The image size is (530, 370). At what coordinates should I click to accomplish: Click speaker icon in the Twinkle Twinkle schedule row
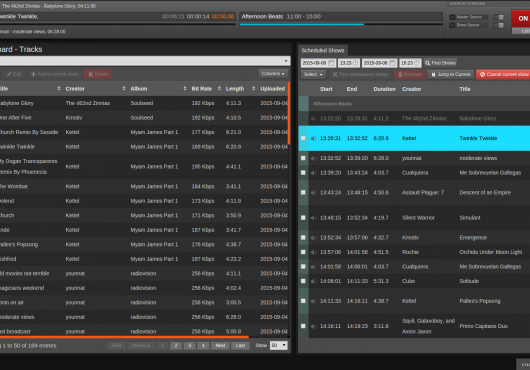tap(313, 138)
